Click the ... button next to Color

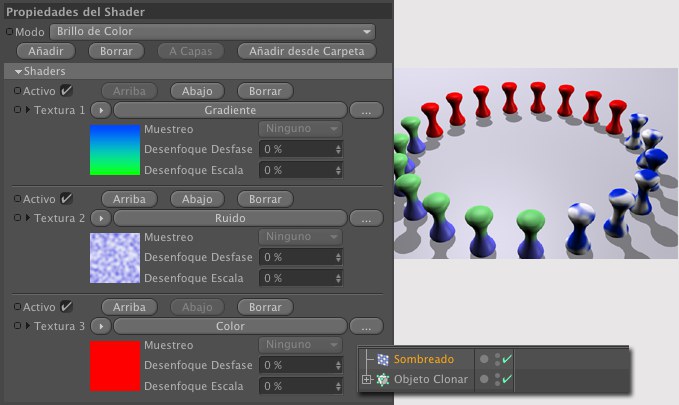point(366,326)
